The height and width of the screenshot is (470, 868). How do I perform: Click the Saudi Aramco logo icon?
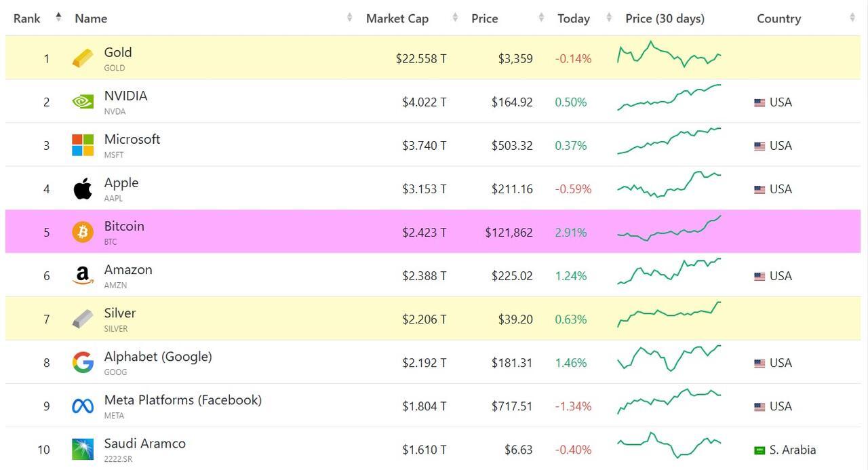[83, 449]
